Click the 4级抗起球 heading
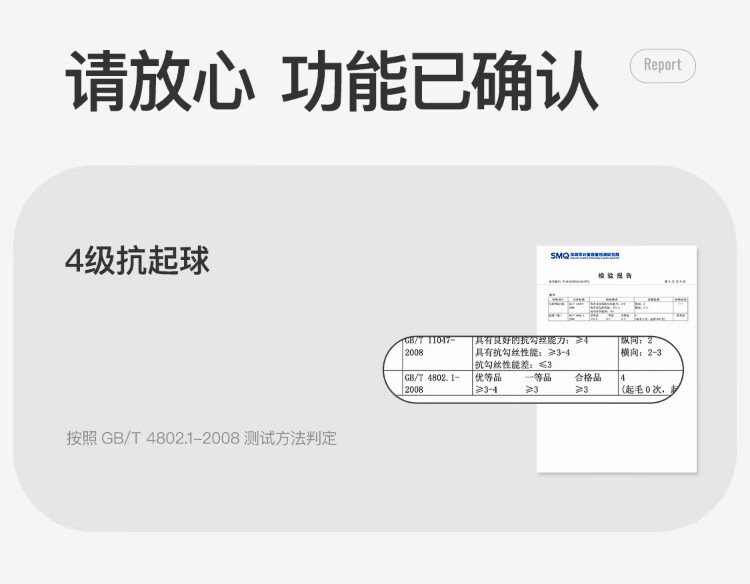750x584 pixels. [138, 261]
